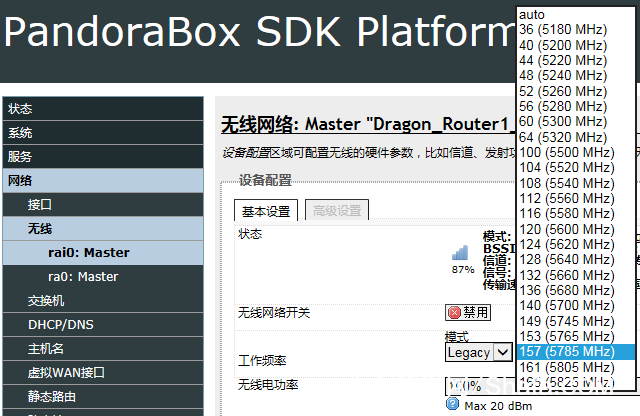Choose channel 100 (5500 MHz)
This screenshot has height=416, width=640.
pos(576,152)
